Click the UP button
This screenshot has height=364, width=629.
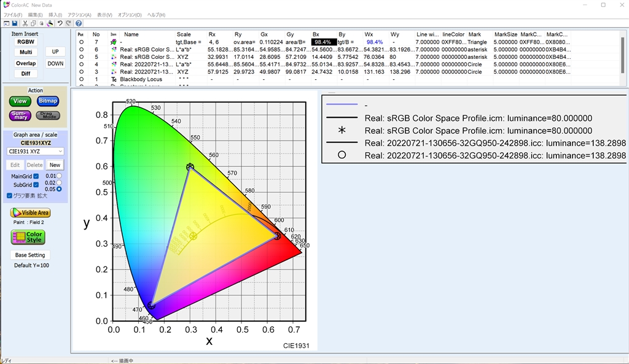55,52
